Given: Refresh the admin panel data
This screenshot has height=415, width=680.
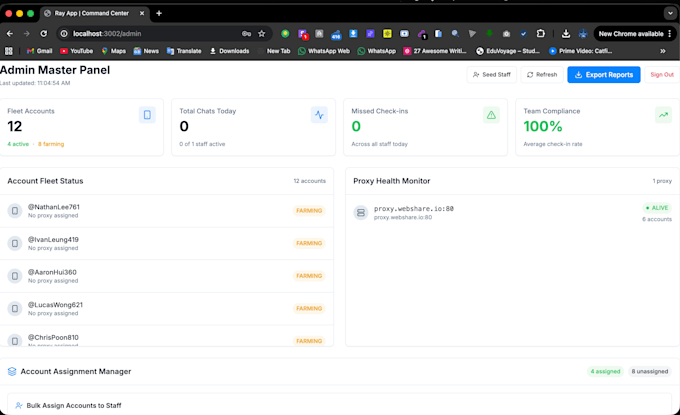Looking at the screenshot, I should [x=542, y=75].
